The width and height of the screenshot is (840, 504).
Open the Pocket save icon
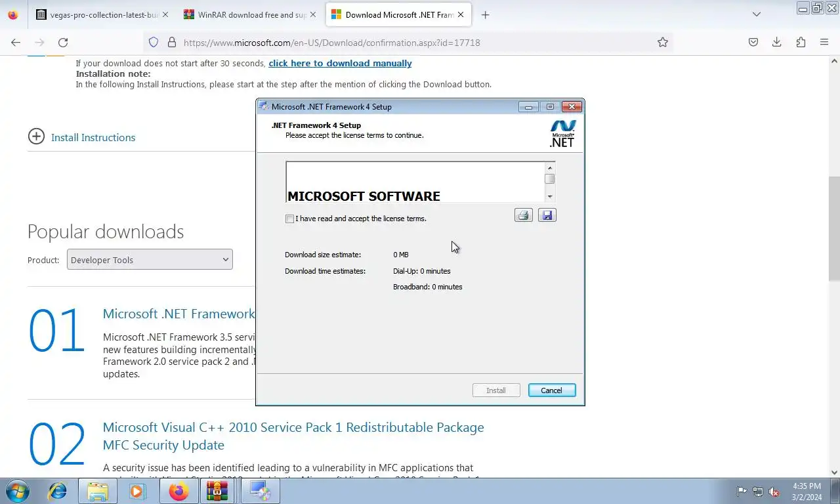(753, 42)
